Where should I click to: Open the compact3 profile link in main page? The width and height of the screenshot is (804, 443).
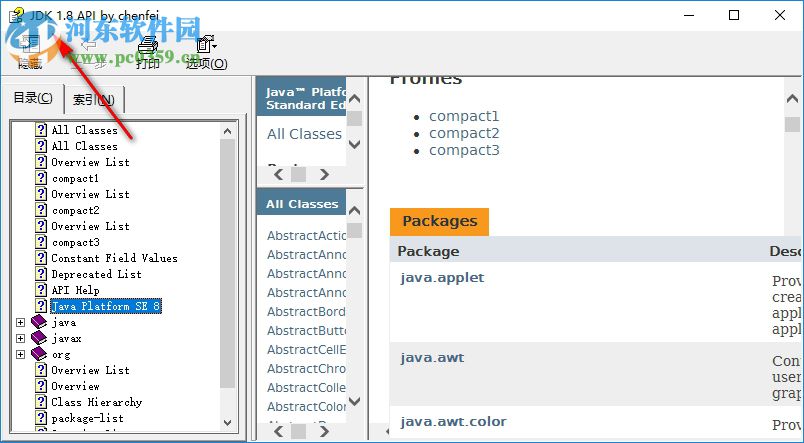pyautogui.click(x=464, y=150)
